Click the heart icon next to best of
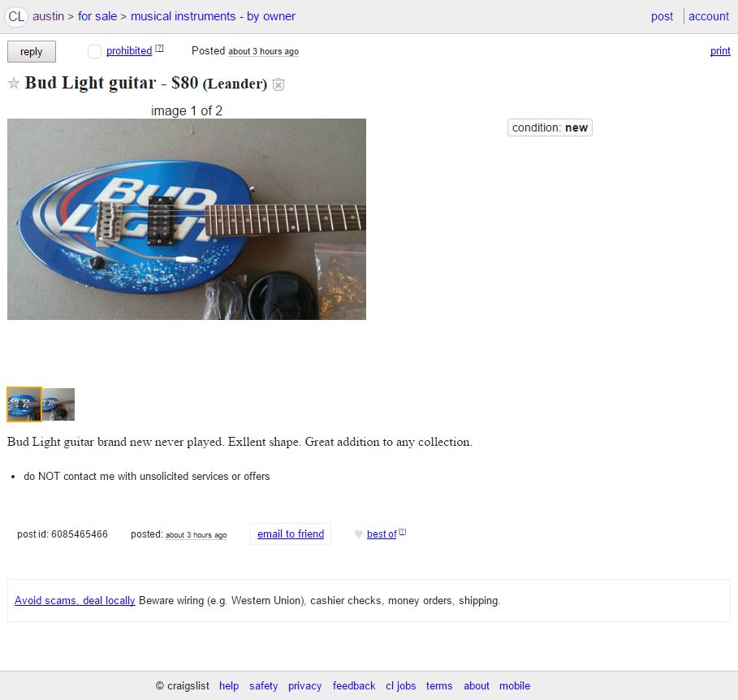The image size is (738, 700). click(358, 534)
